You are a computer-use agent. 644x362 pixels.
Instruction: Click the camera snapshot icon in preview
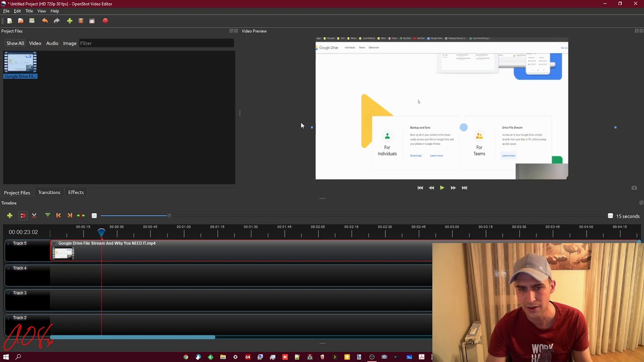pos(634,188)
